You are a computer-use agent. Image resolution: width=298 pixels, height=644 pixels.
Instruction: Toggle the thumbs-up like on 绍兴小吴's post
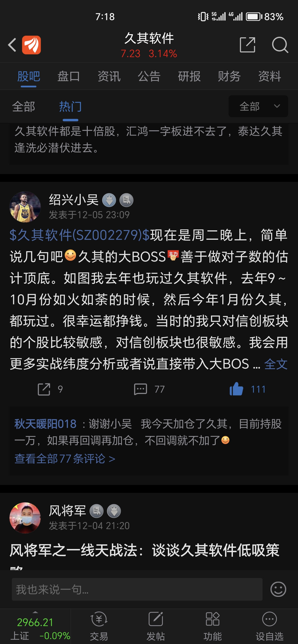236,389
